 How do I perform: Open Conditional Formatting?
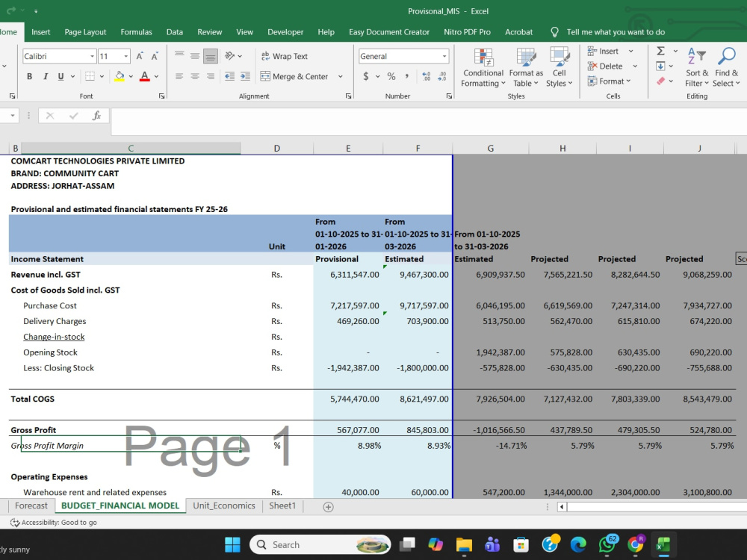coord(483,68)
